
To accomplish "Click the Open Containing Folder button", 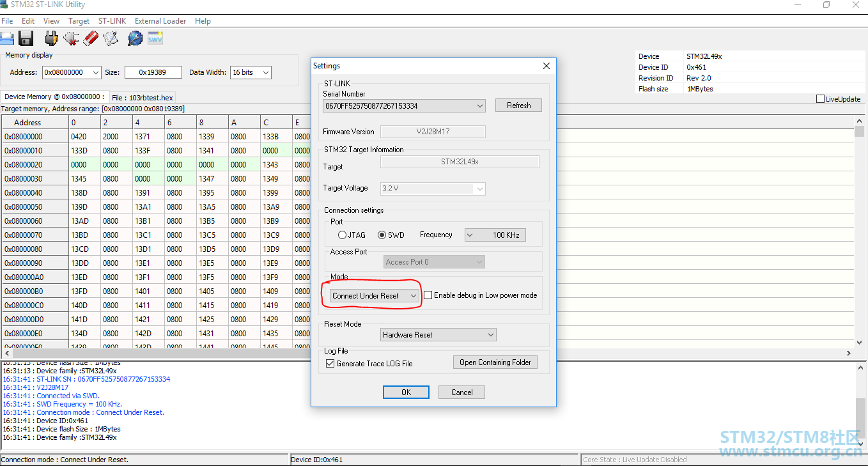I will pyautogui.click(x=495, y=362).
